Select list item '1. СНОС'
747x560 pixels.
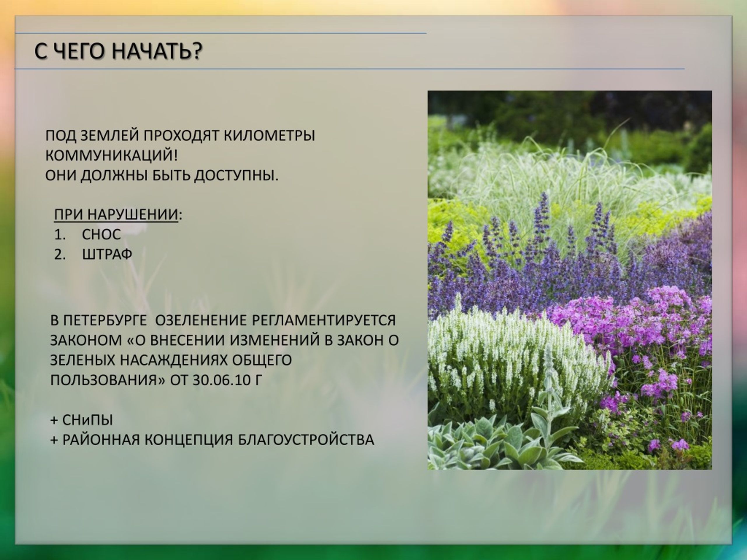(88, 235)
